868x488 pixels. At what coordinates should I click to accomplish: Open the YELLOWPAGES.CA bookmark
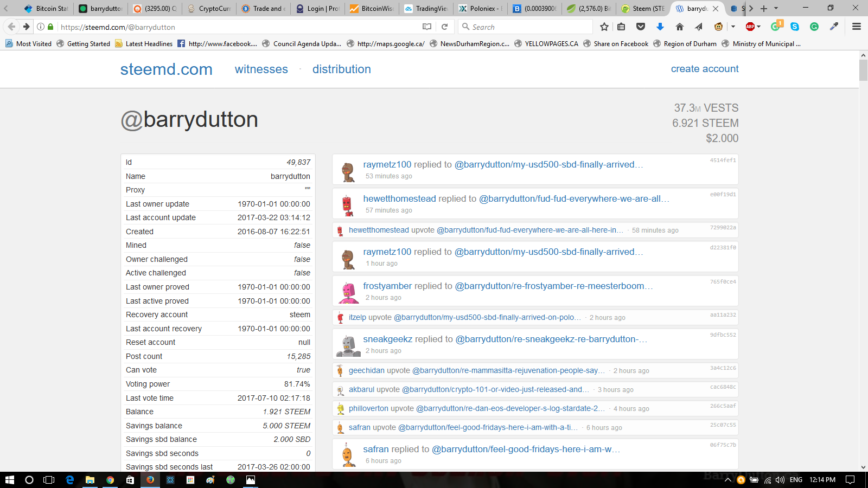(x=546, y=43)
